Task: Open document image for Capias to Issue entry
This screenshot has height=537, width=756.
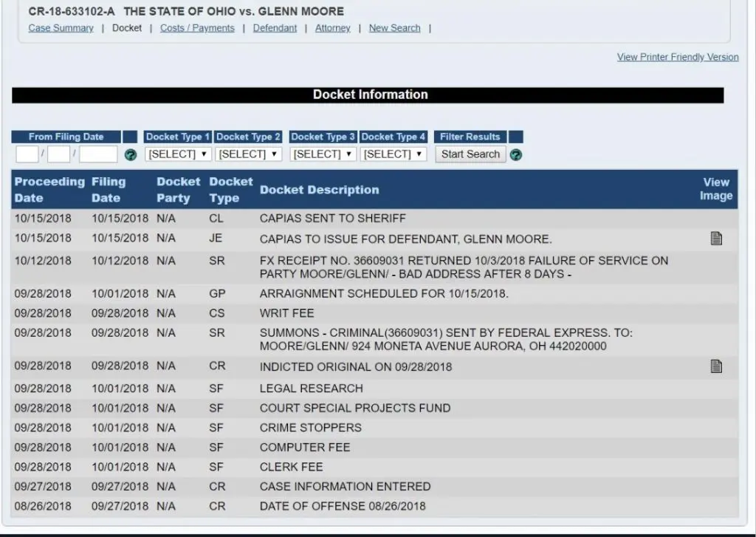Action: [x=715, y=239]
